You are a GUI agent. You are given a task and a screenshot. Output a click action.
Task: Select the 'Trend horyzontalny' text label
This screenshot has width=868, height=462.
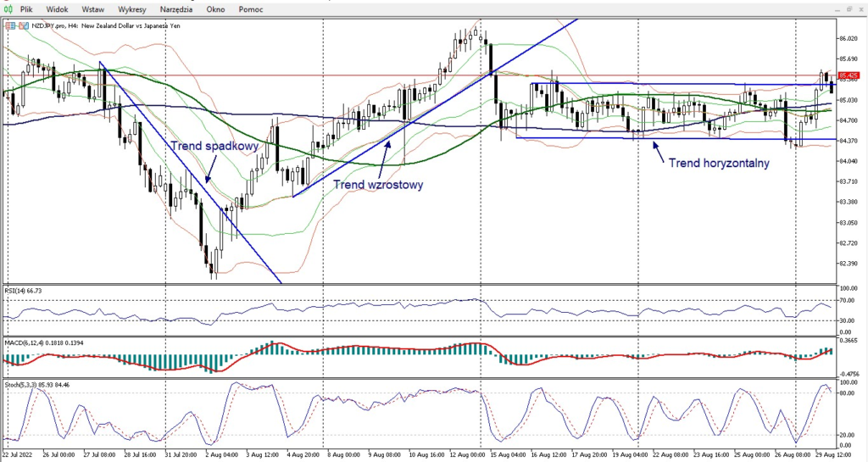[x=719, y=163]
